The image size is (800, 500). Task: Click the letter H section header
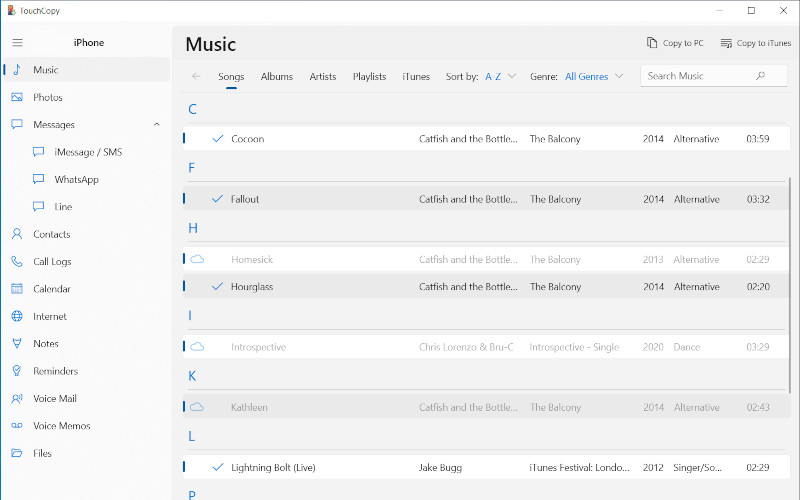point(193,228)
